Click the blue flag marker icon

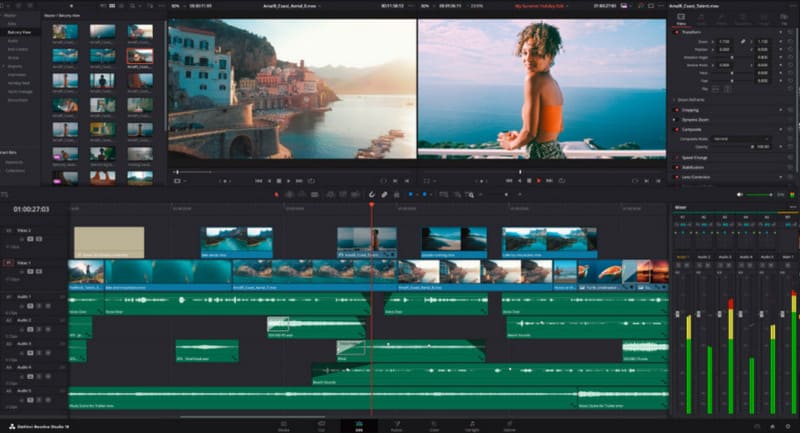411,194
